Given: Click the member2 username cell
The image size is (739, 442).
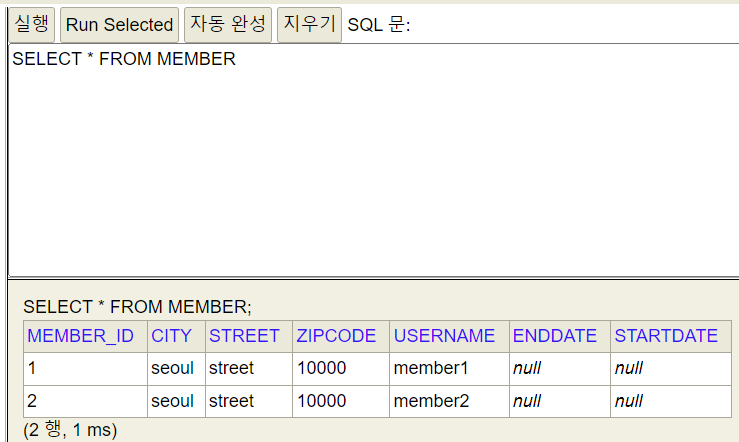Looking at the screenshot, I should (450, 401).
